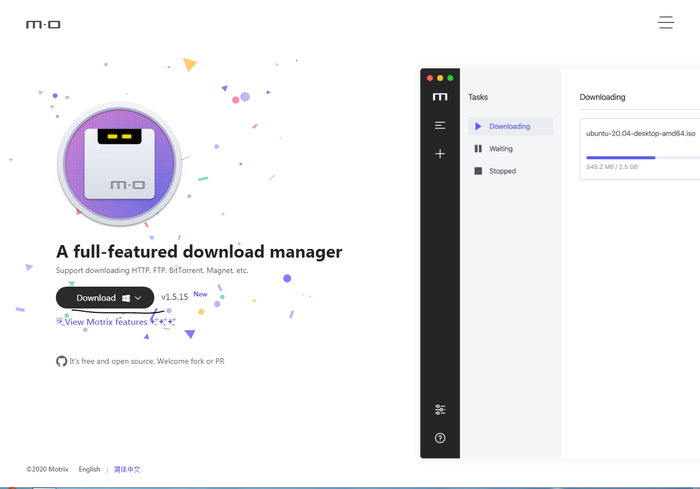Screen dimensions: 700x489
Task: Click the Downloading heading above the task list
Action: pyautogui.click(x=602, y=97)
